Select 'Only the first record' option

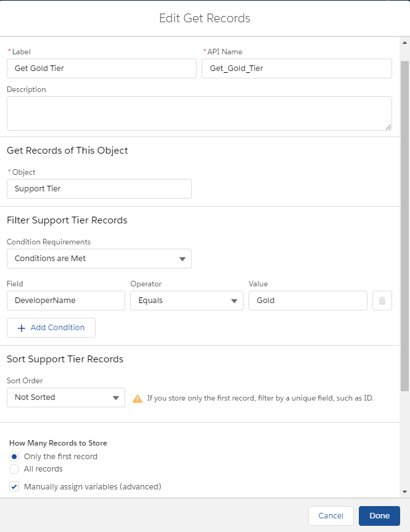(x=14, y=457)
